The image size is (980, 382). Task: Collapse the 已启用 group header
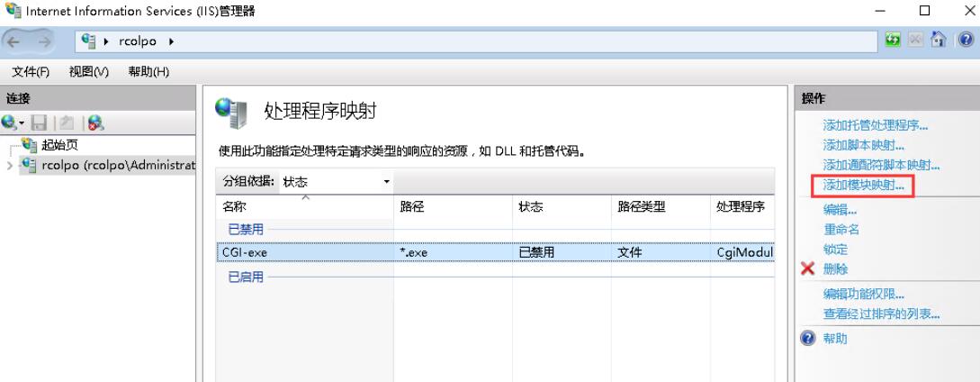pos(246,277)
